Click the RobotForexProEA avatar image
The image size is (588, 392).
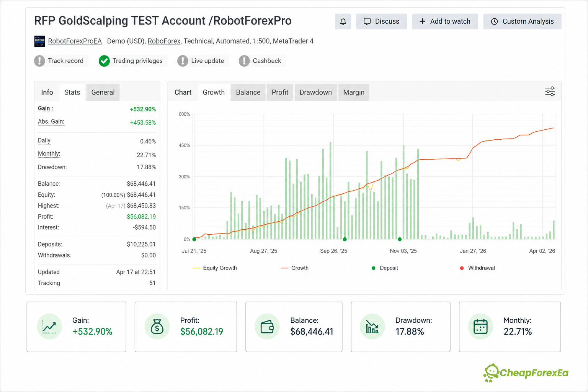point(40,41)
